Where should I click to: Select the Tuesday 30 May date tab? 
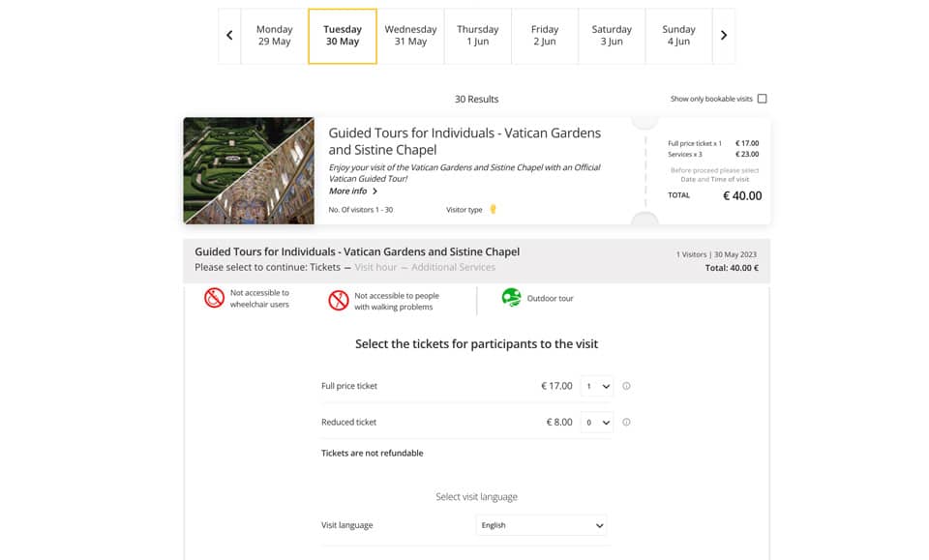343,36
